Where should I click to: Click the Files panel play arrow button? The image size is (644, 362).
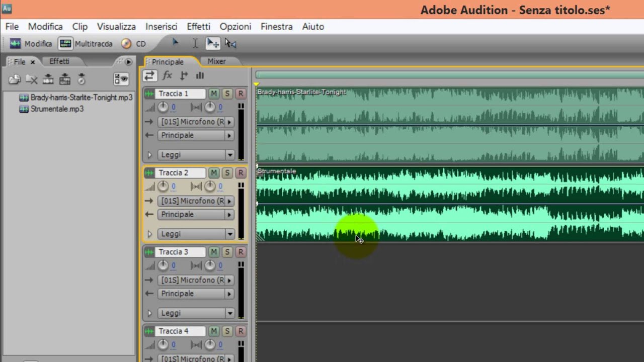(129, 62)
